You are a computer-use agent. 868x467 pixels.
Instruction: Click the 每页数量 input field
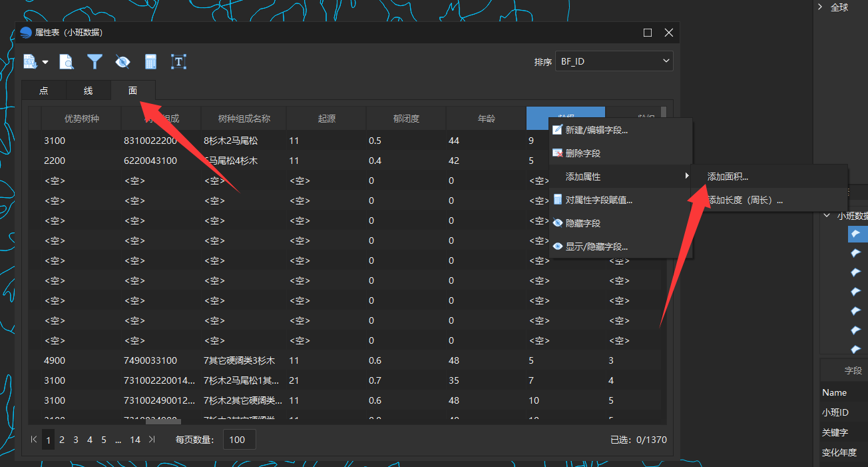pyautogui.click(x=239, y=440)
